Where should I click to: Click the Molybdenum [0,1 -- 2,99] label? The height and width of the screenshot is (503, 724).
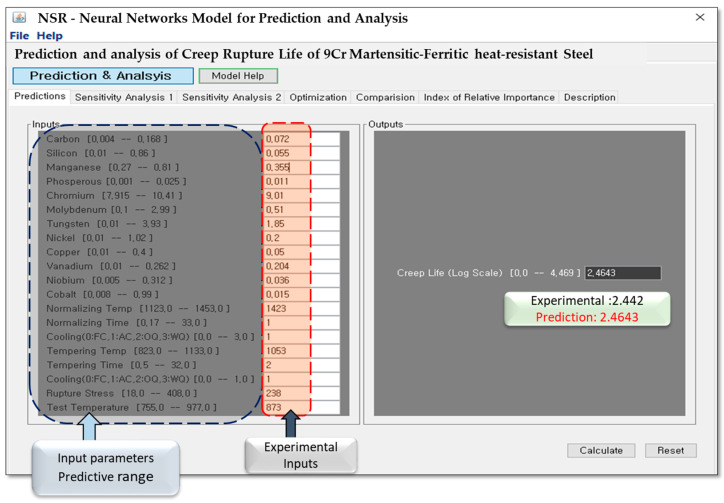point(111,210)
